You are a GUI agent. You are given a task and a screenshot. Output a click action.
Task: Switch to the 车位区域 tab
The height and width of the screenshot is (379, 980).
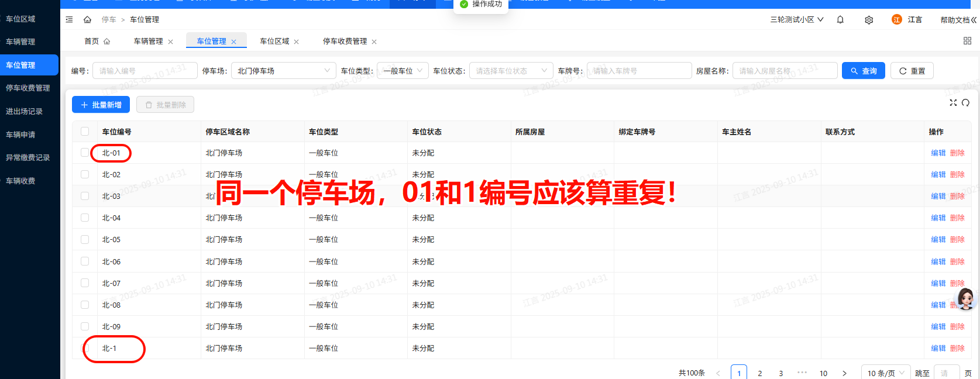click(274, 41)
